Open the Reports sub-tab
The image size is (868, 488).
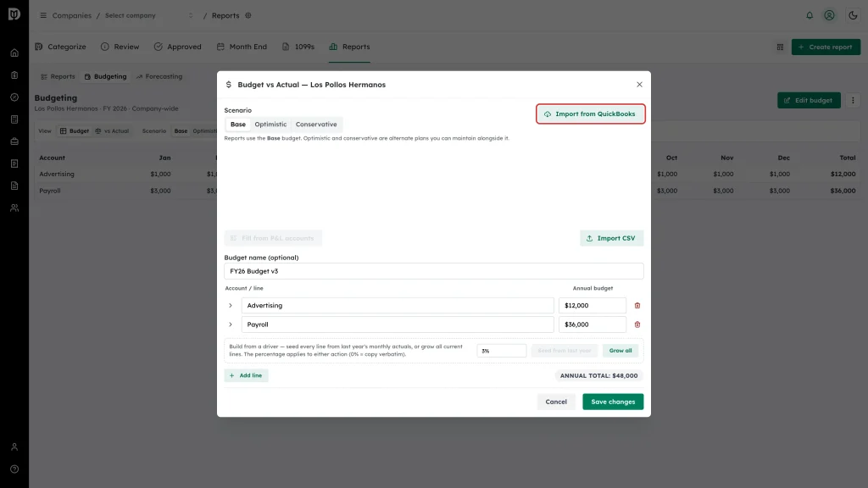[58, 77]
